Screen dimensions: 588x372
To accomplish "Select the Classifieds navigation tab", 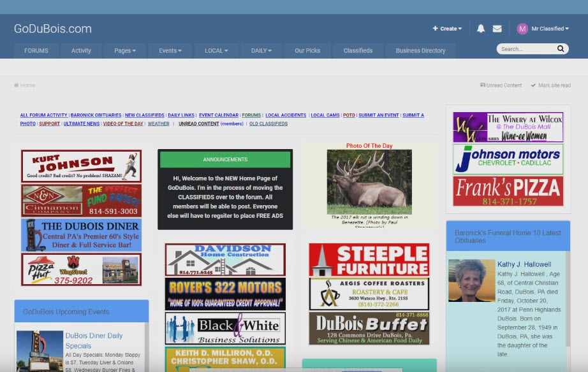I will click(358, 50).
